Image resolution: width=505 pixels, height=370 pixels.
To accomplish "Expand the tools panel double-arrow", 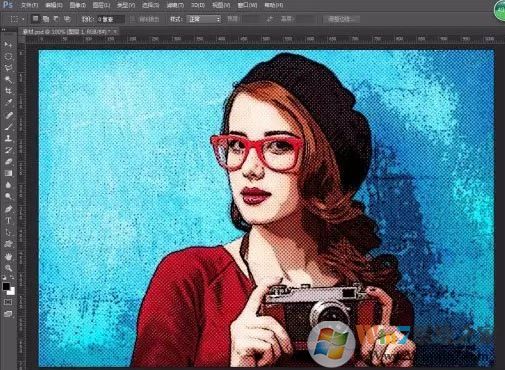I will pos(4,30).
